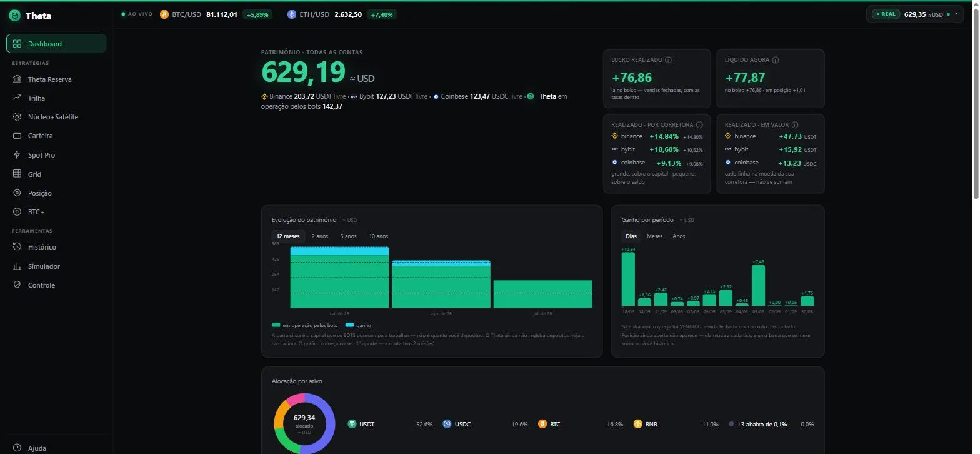Select the 5 anos chart range
This screenshot has height=454, width=980.
[348, 236]
